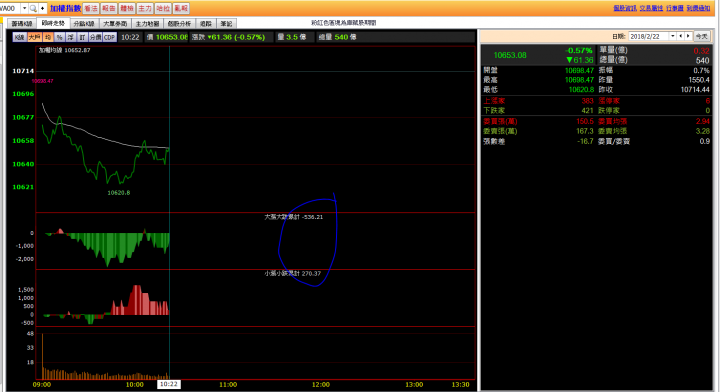Open the 主力 button

click(145, 8)
